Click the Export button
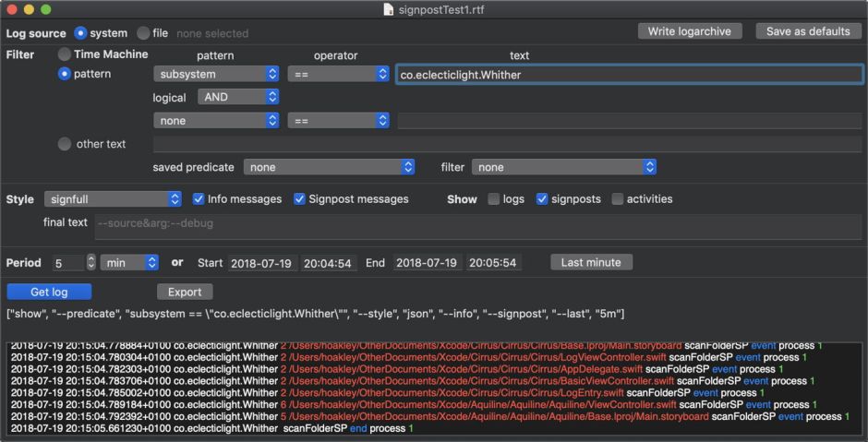This screenshot has height=442, width=868. pyautogui.click(x=185, y=292)
